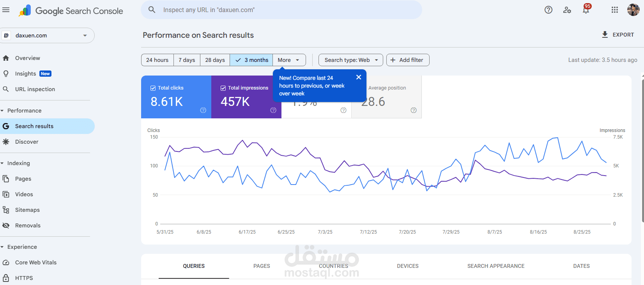Open the Removals page
This screenshot has width=644, height=285.
click(x=47, y=225)
